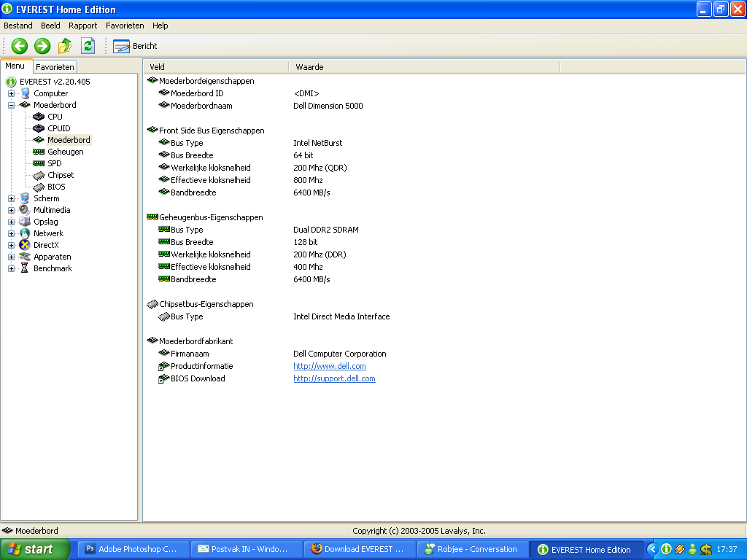Click the Dual DDR2 SDRAM value

pos(326,230)
